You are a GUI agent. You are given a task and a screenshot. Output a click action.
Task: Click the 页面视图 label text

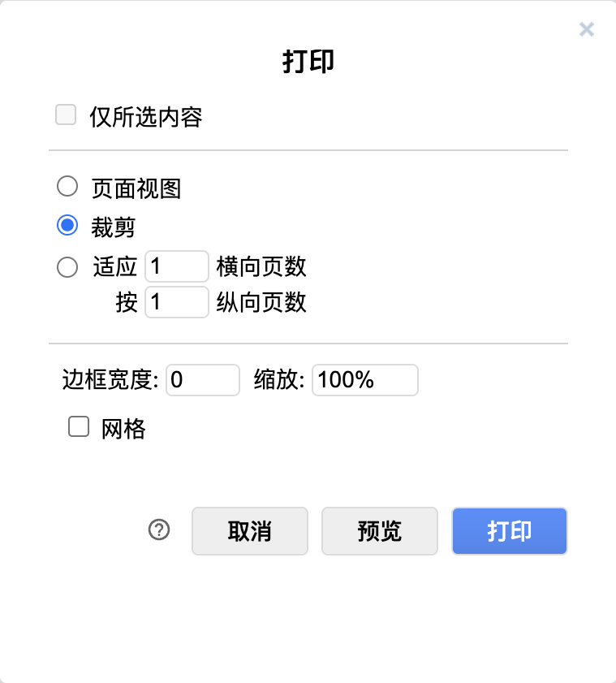(x=136, y=188)
